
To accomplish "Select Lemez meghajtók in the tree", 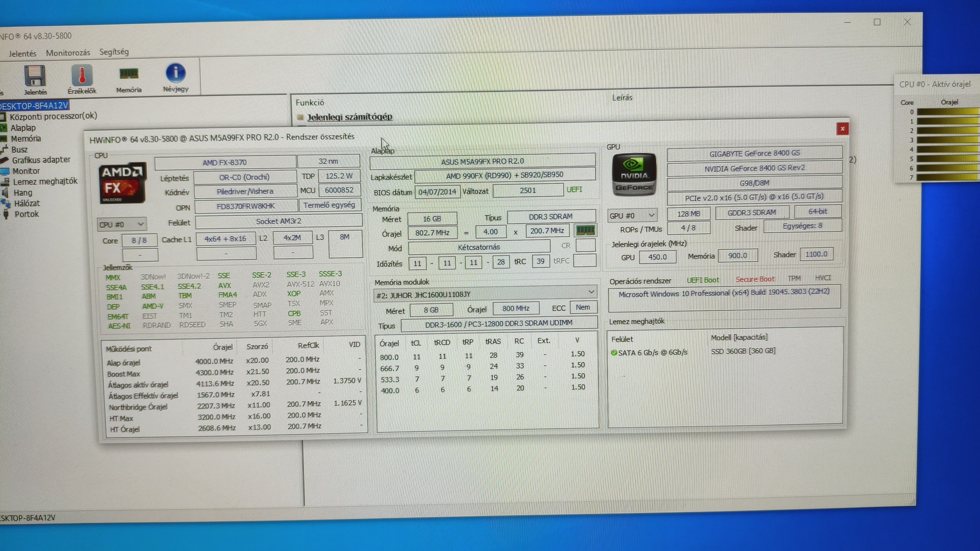I will pos(45,181).
